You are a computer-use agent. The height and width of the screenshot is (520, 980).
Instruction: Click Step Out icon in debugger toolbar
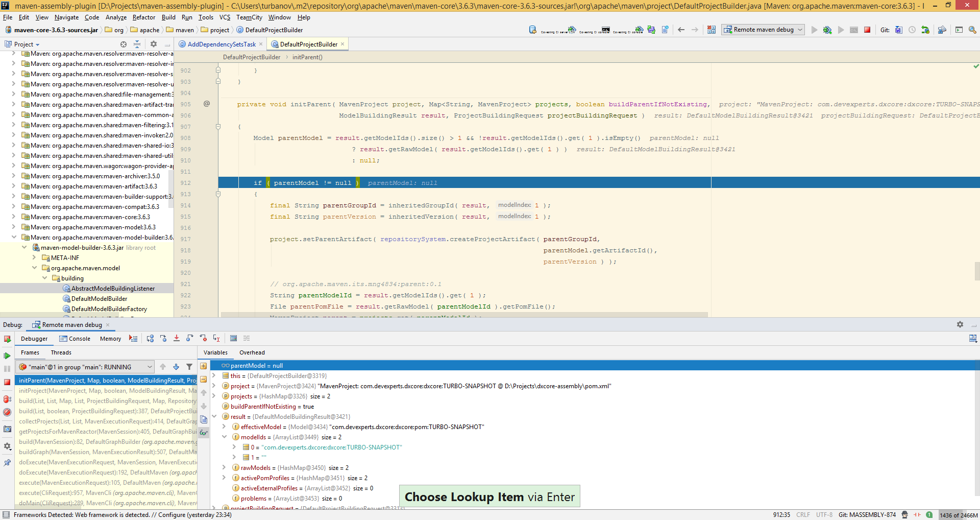(x=190, y=339)
